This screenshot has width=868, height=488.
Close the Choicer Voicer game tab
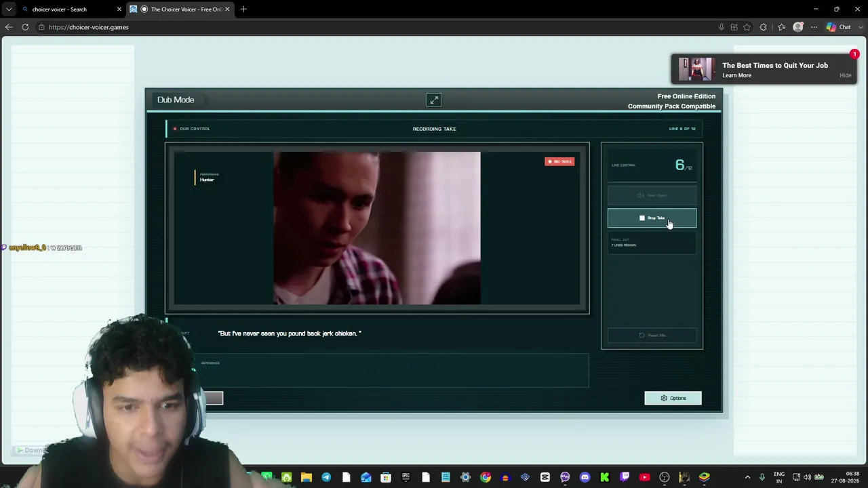coord(227,9)
